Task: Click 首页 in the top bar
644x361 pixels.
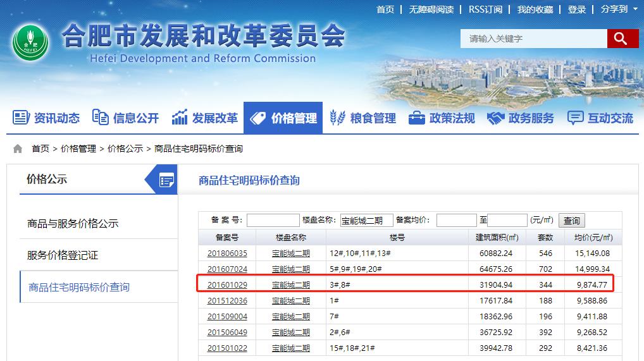Action: [385, 9]
